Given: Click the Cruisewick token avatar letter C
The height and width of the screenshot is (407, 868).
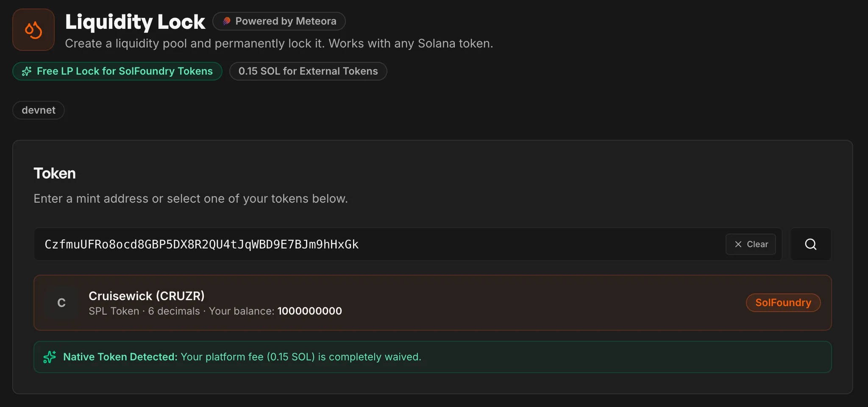Looking at the screenshot, I should click(61, 303).
